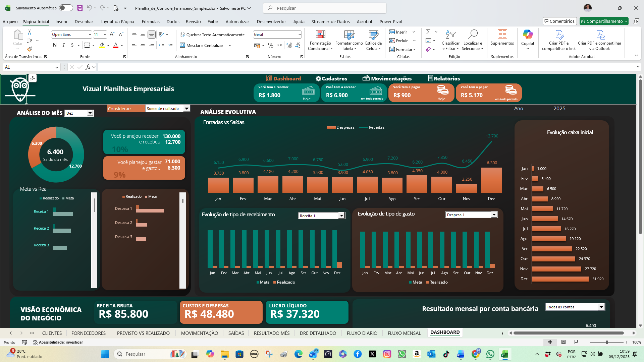Expand the Todas as contas dropdown
The image size is (644, 362).
point(601,307)
